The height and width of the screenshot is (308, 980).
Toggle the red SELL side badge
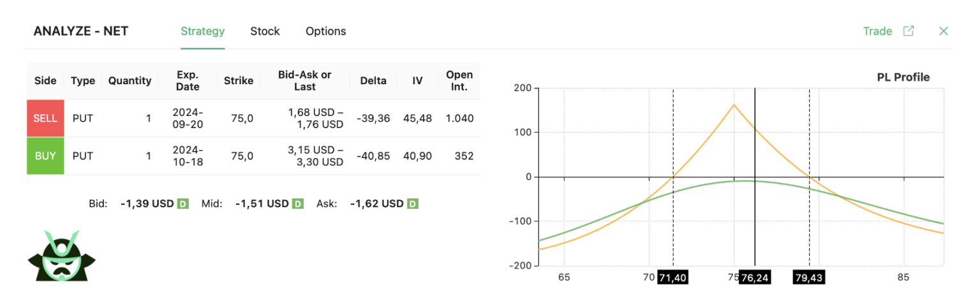coord(45,118)
